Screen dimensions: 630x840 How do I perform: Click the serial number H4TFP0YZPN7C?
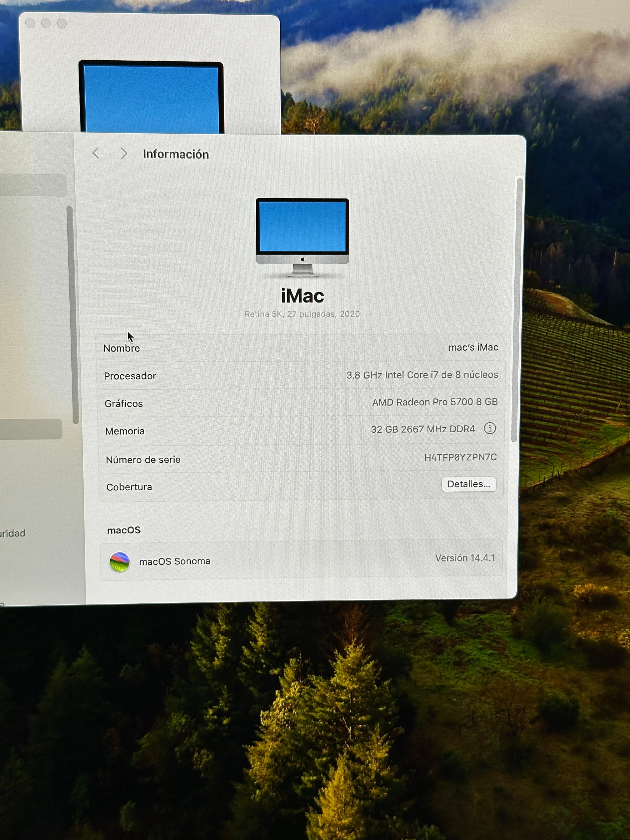pos(460,457)
